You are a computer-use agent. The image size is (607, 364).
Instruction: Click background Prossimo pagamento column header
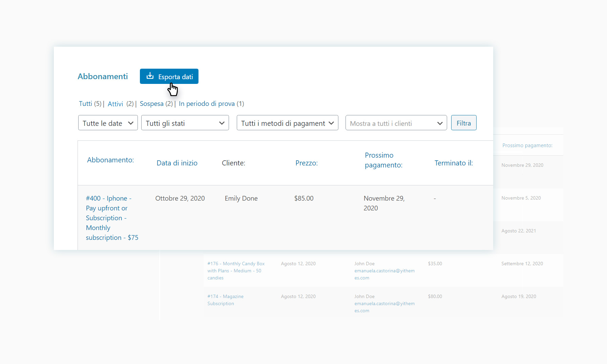(527, 145)
